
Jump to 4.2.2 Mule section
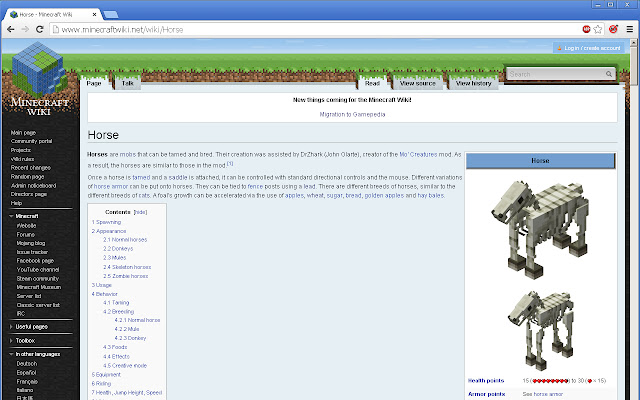point(127,329)
